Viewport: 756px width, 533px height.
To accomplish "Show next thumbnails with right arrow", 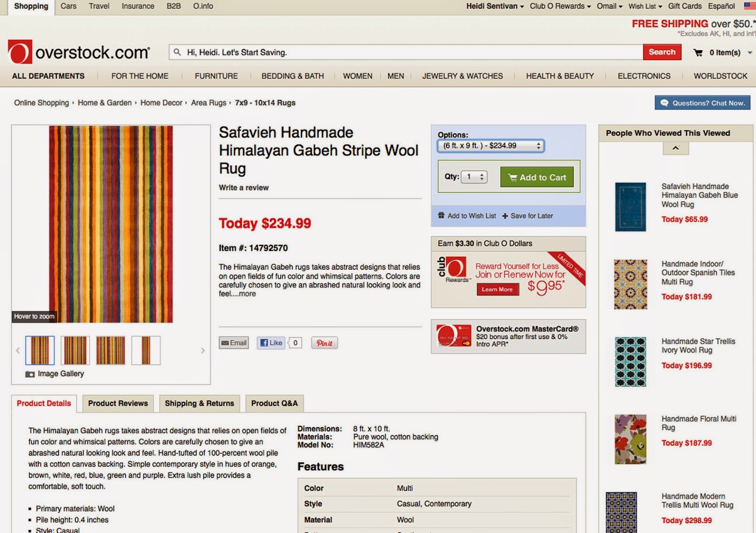I will [203, 350].
